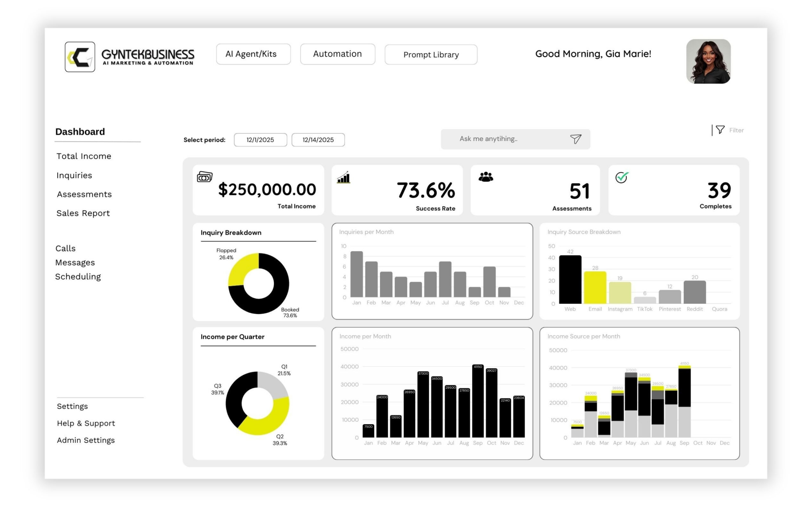Viewport: 812px width, 507px height.
Task: Open the start date picker showing 12/1/2025
Action: click(x=260, y=140)
